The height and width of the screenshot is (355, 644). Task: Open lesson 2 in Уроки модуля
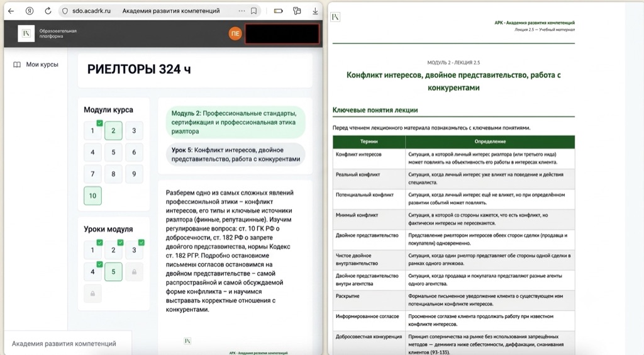coord(113,251)
